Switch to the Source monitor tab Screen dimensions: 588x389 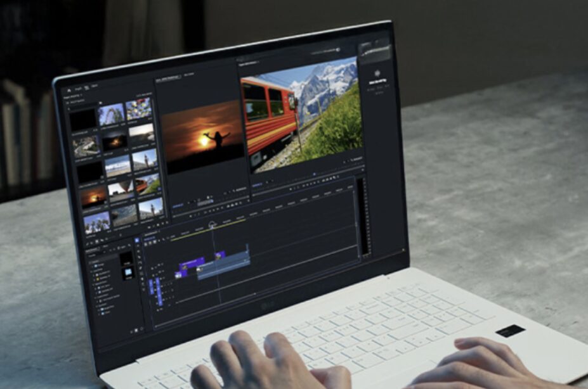tap(168, 77)
